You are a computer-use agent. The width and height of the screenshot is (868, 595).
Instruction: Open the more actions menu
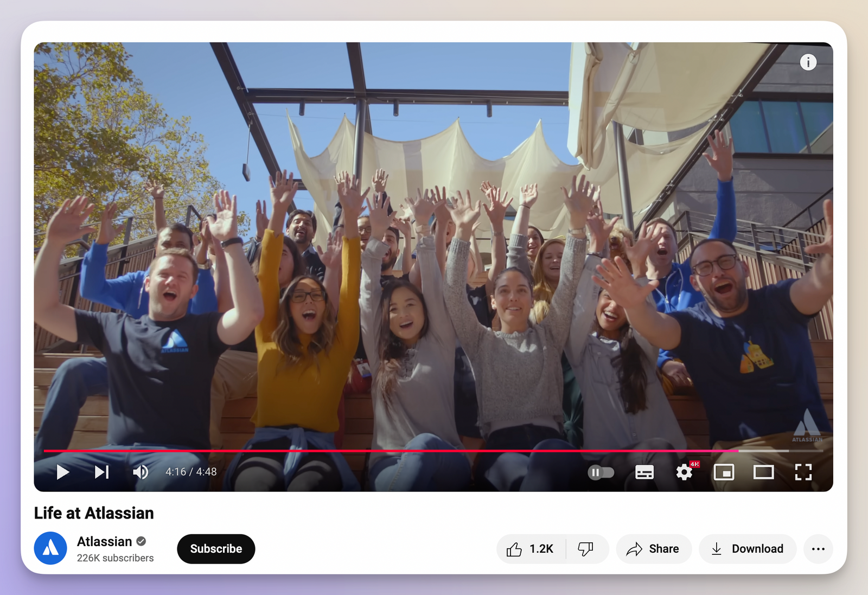(x=818, y=548)
